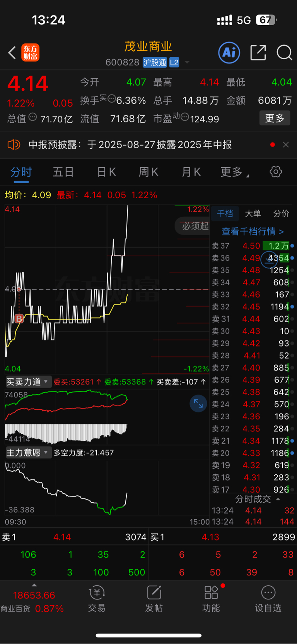Viewport: 297px width, 644px height.
Task: Select the 卖17 4.30 order row
Action: [x=253, y=489]
